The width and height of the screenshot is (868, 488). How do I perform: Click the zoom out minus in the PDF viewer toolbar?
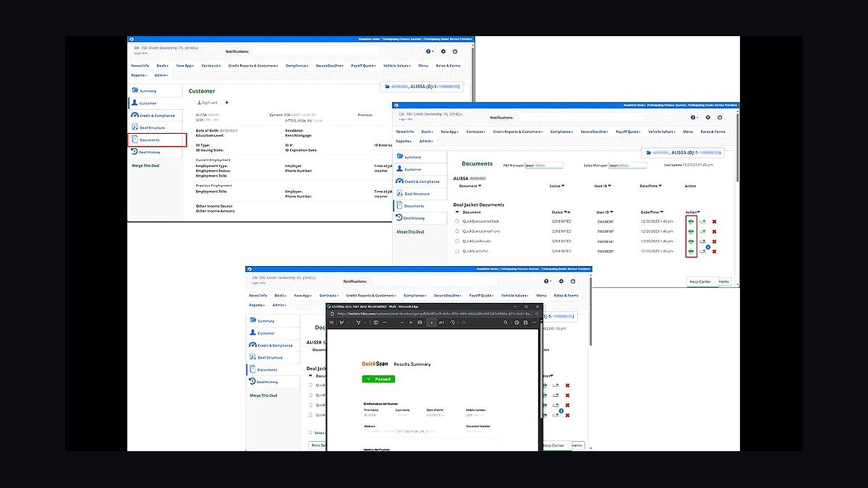[402, 322]
